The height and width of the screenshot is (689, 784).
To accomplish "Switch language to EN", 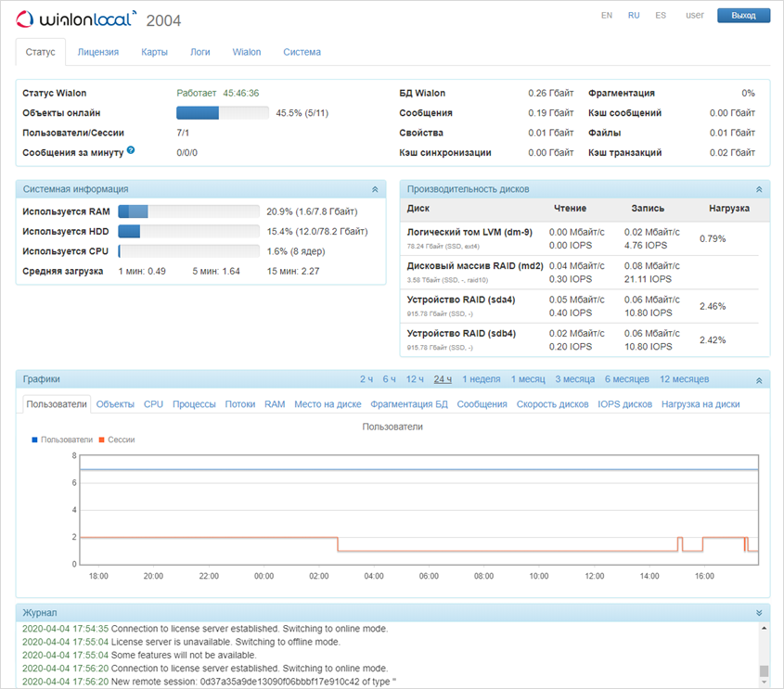I will click(606, 16).
